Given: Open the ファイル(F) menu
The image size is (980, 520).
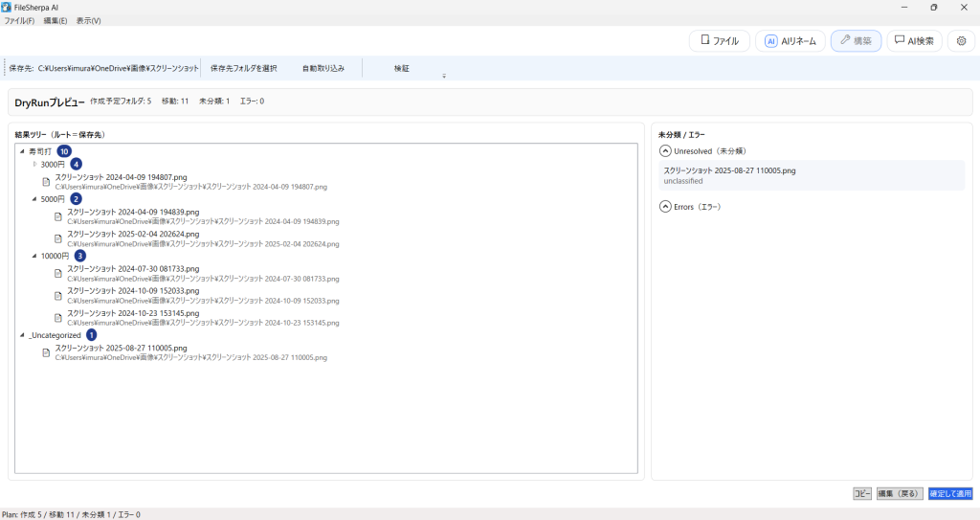Looking at the screenshot, I should tap(19, 20).
